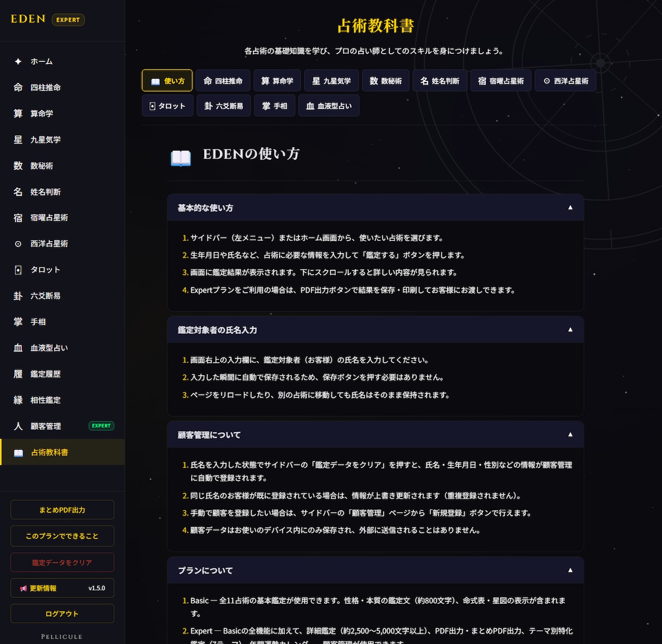Click the 宿 icon for 宿曜占星術 in sidebar
Screen dimensions: 662x644
tap(18, 218)
